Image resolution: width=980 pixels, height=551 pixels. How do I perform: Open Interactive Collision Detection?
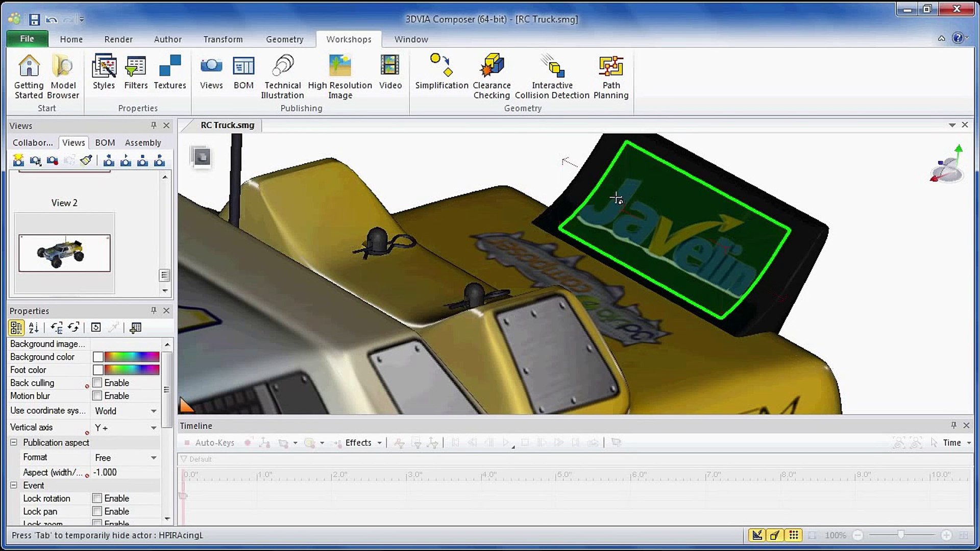(552, 77)
